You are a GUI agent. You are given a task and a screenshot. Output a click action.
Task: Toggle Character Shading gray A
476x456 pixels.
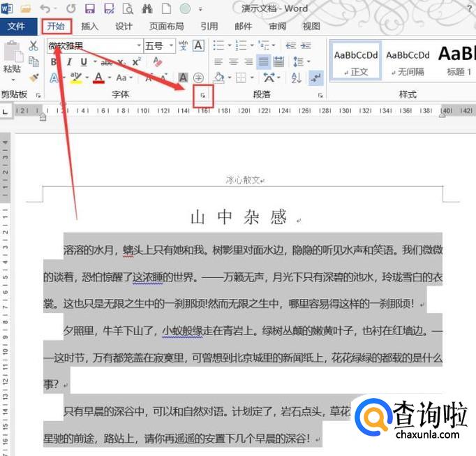pos(183,78)
